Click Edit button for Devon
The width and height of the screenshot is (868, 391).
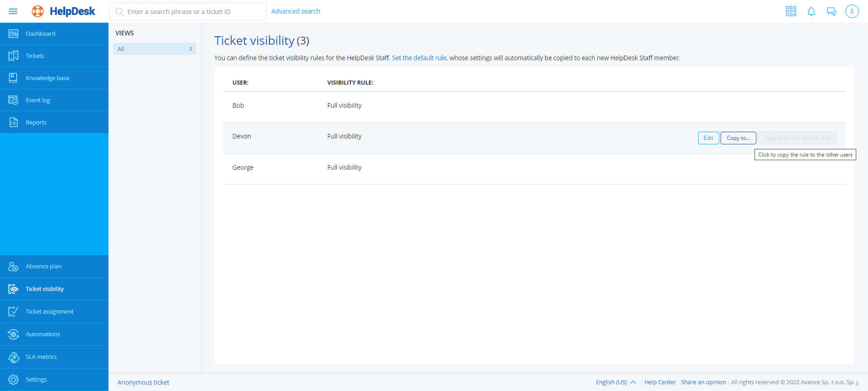point(708,138)
